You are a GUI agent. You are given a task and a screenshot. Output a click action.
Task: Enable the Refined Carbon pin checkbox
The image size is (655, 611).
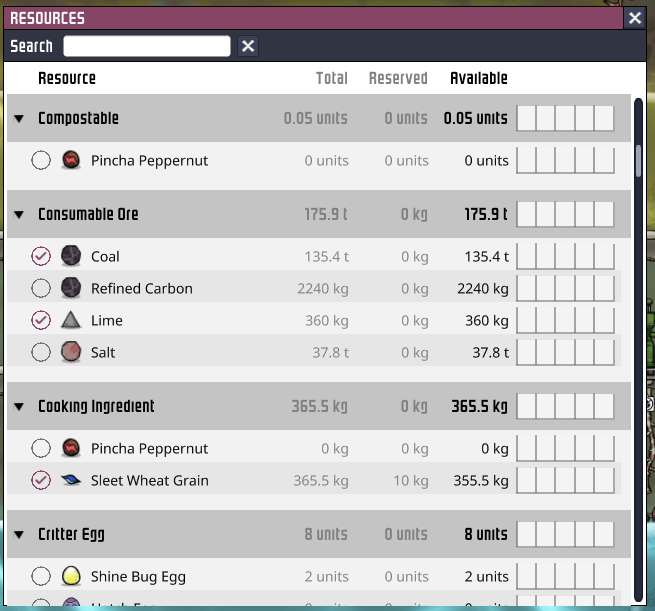pos(41,288)
